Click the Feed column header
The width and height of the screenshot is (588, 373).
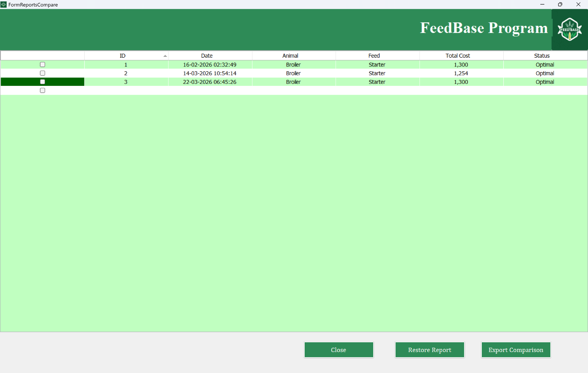374,56
